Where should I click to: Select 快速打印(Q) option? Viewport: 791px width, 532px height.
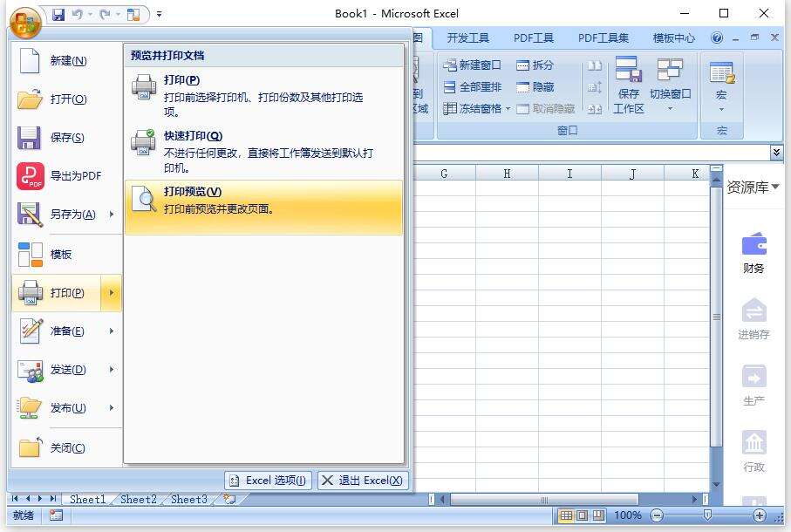click(x=263, y=151)
